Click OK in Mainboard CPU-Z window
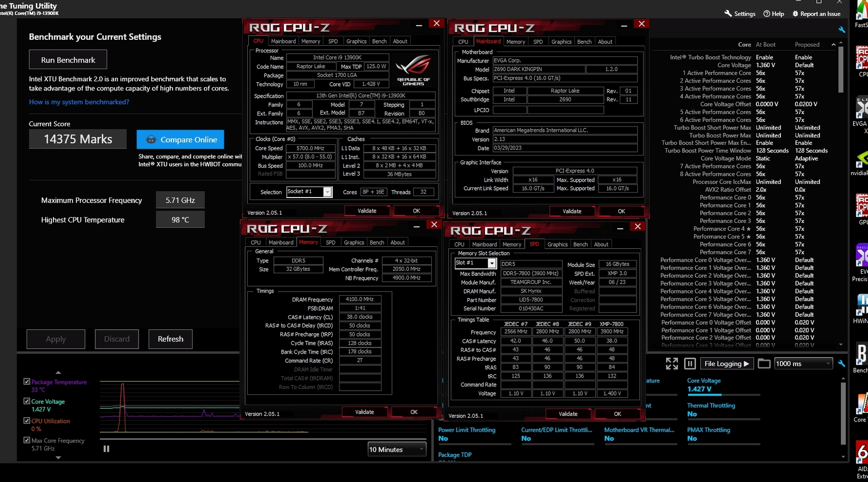The image size is (868, 482). pos(621,211)
